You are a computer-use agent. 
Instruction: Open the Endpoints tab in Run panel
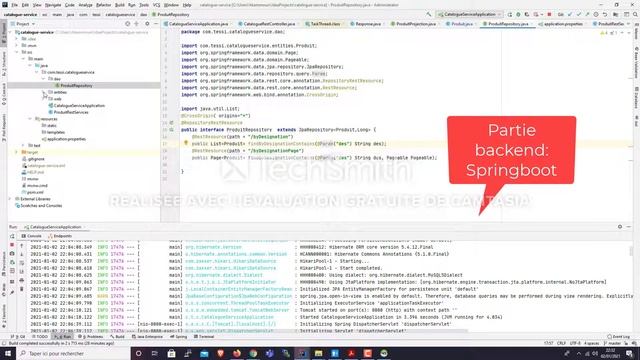coord(60,236)
